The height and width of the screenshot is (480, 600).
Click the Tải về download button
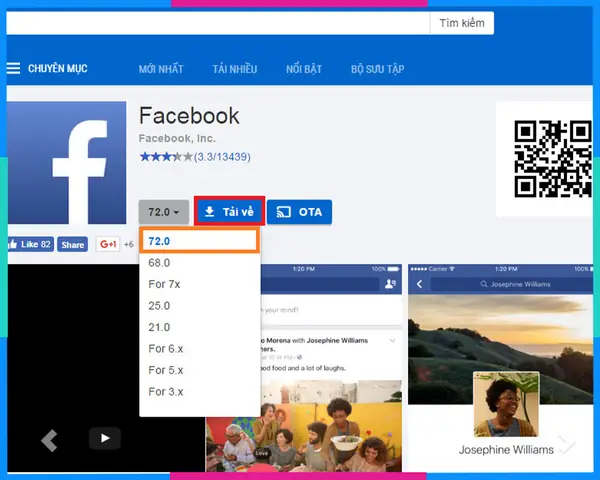pyautogui.click(x=229, y=211)
